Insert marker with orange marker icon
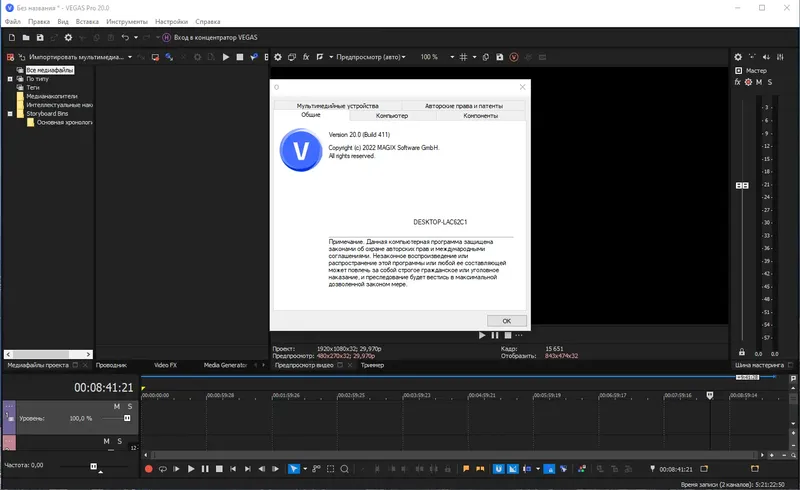 pyautogui.click(x=466, y=469)
